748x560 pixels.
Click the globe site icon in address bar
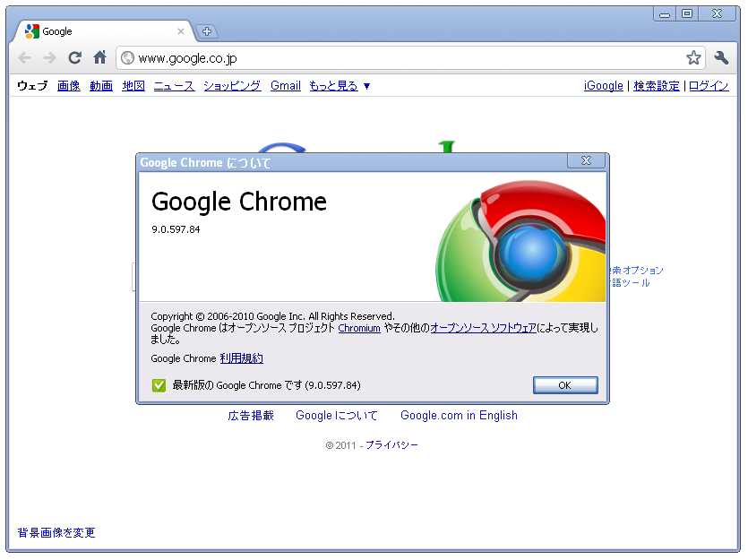[127, 58]
